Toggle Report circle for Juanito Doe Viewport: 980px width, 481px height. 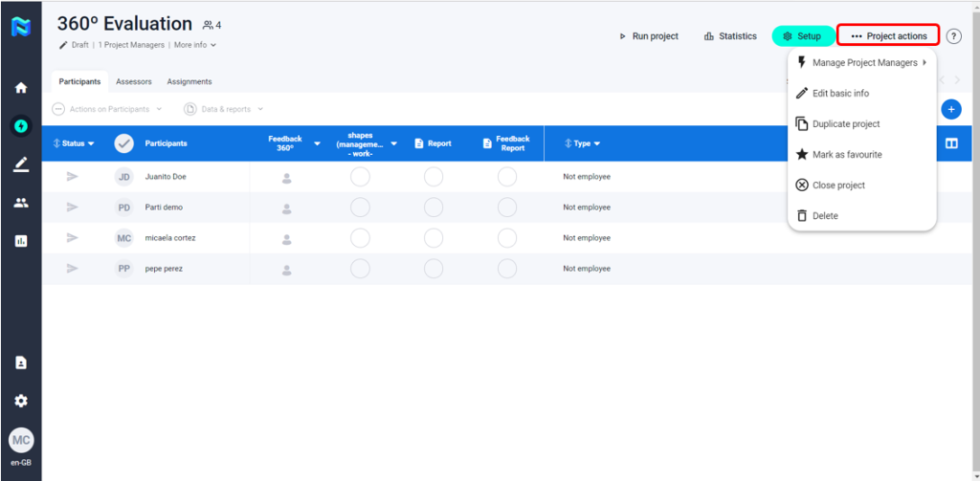click(434, 177)
